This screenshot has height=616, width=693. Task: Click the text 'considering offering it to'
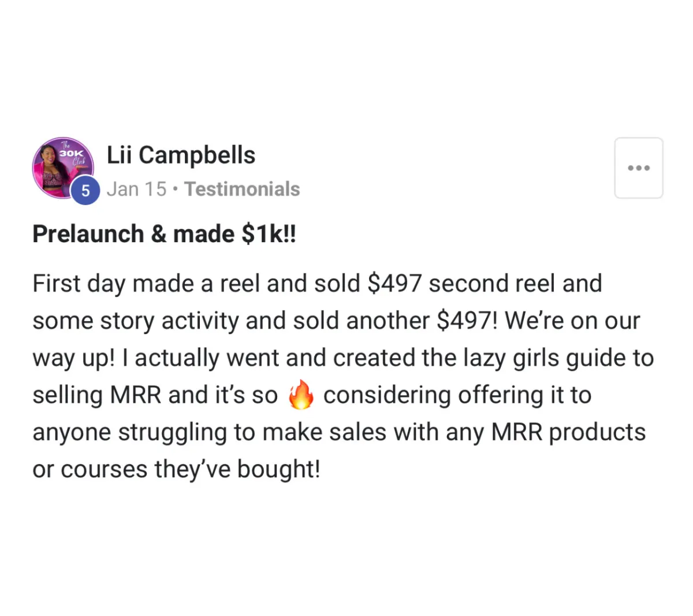457,395
